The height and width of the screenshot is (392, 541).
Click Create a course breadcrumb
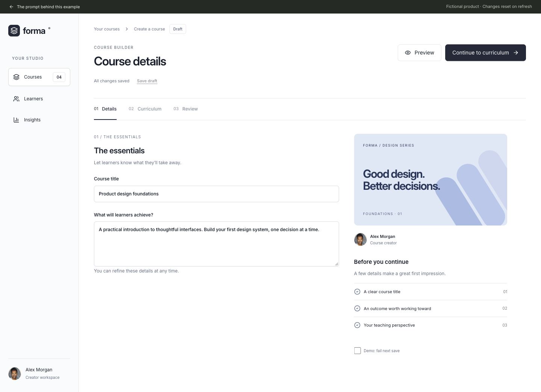click(149, 29)
